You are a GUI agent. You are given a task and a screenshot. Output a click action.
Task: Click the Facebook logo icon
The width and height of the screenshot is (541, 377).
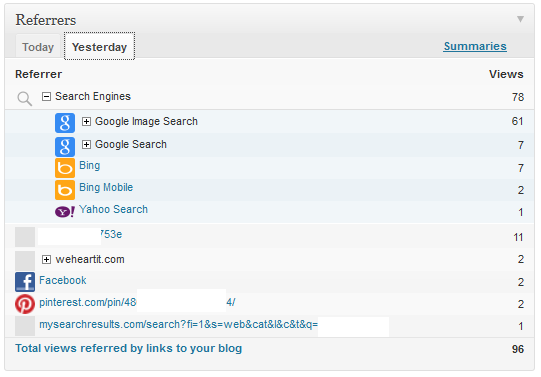25,282
